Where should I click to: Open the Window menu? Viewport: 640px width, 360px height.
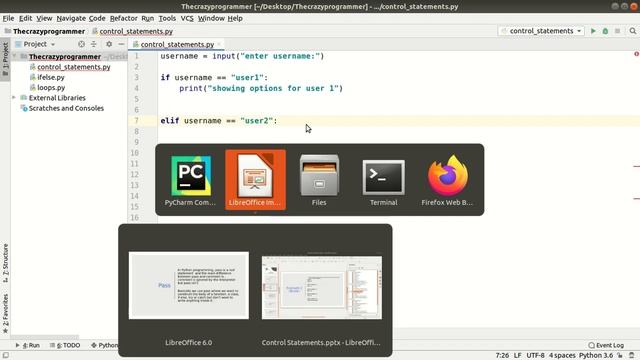(211, 18)
